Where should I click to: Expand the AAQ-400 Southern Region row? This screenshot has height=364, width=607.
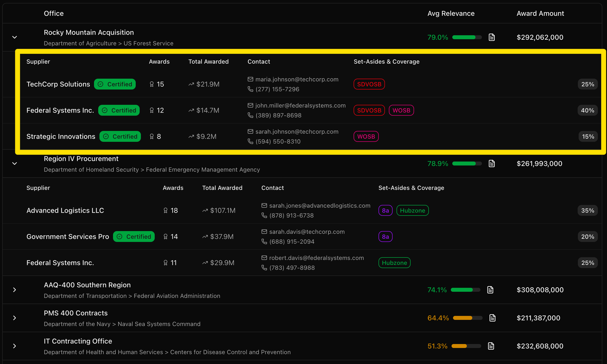point(15,290)
